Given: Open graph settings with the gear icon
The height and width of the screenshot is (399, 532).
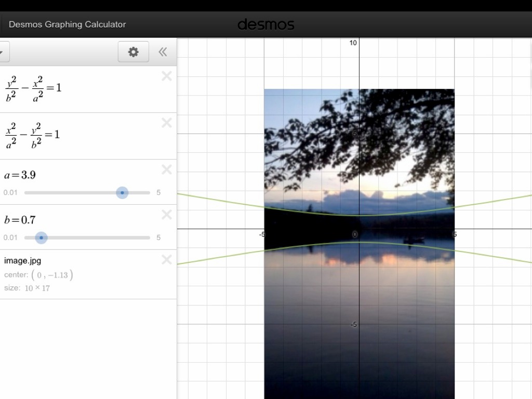Looking at the screenshot, I should pyautogui.click(x=134, y=52).
